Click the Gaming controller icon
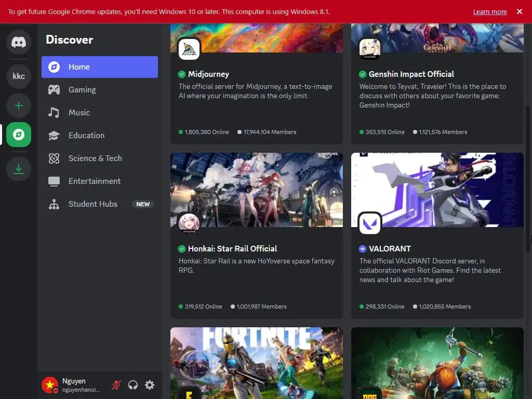The image size is (532, 399). (54, 89)
